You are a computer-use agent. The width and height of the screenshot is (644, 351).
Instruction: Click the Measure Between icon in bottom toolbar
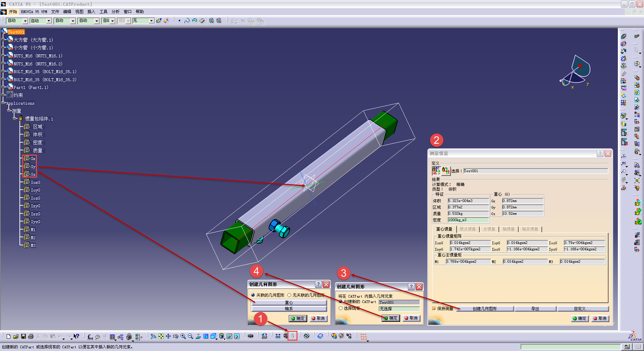coord(278,336)
